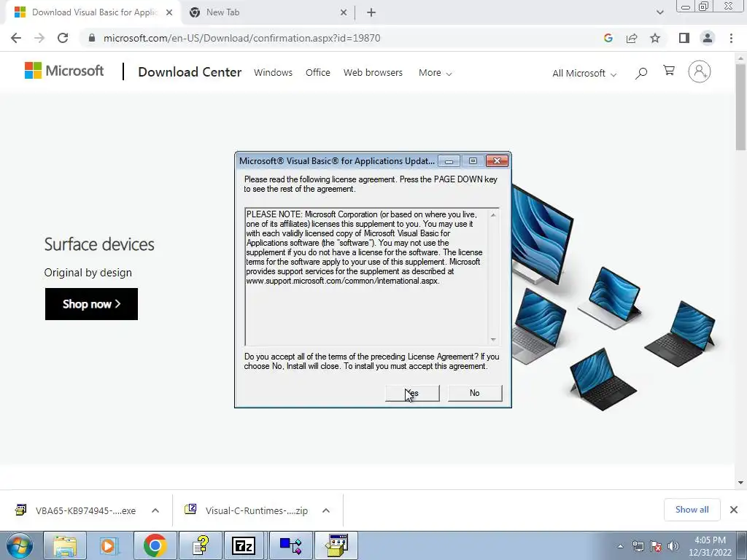Click the Surface devices heading
747x560 pixels.
point(99,244)
